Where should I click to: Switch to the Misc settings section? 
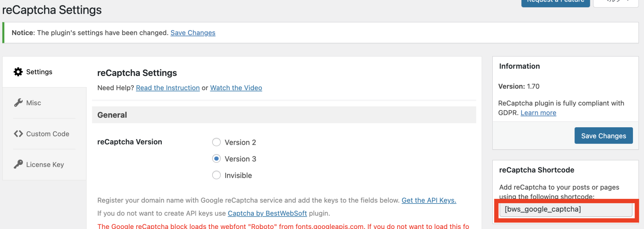(34, 103)
